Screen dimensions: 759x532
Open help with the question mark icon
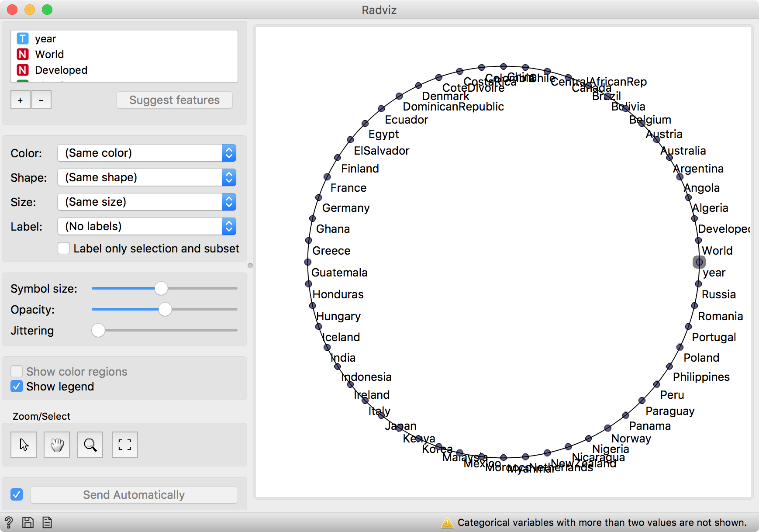point(9,522)
